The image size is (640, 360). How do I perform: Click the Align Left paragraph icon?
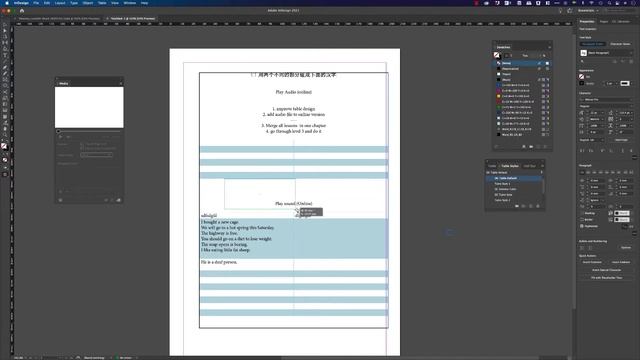point(582,172)
